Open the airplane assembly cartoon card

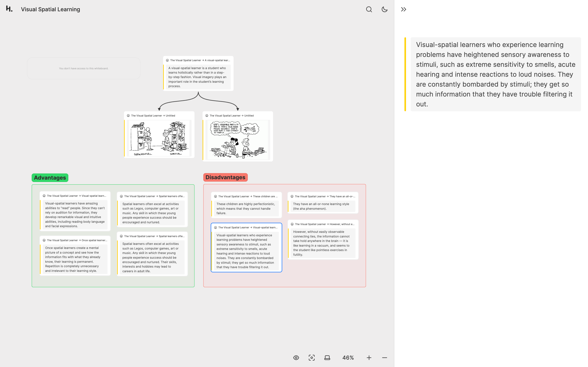coord(237,140)
